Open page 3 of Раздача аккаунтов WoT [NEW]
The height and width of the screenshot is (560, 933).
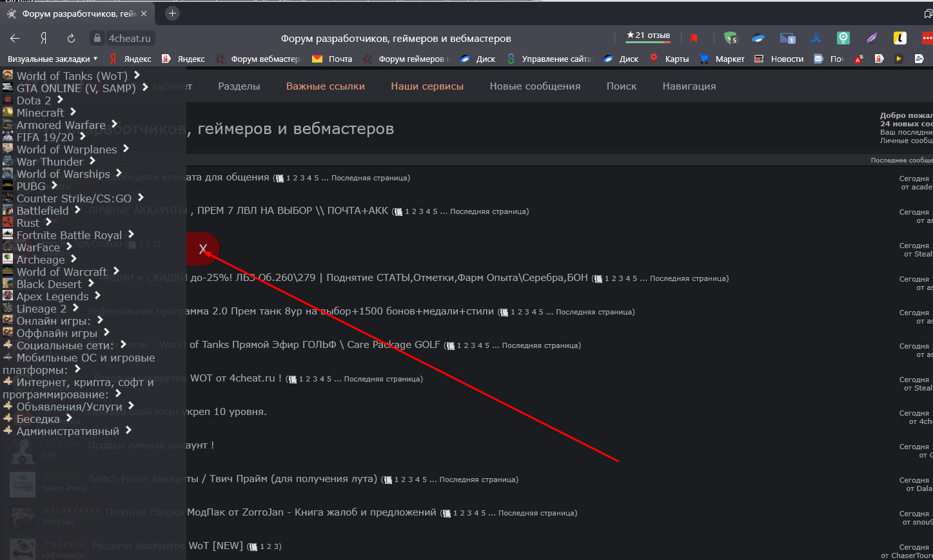(x=276, y=546)
